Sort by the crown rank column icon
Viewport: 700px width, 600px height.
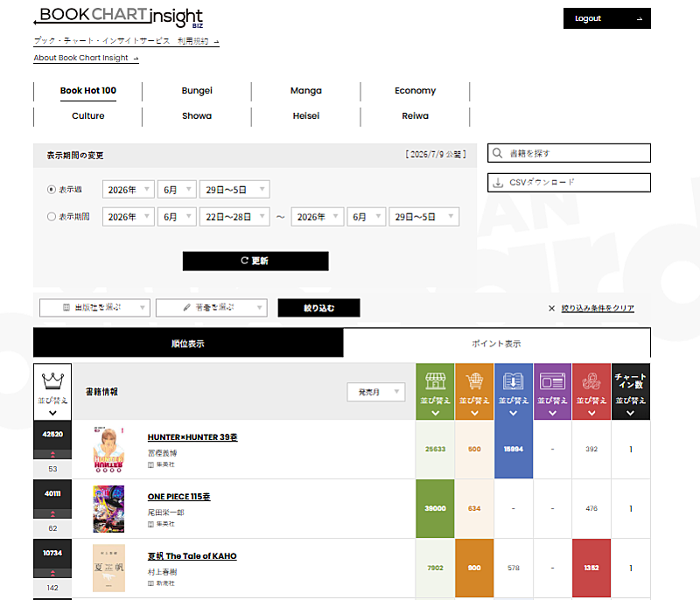pos(52,391)
